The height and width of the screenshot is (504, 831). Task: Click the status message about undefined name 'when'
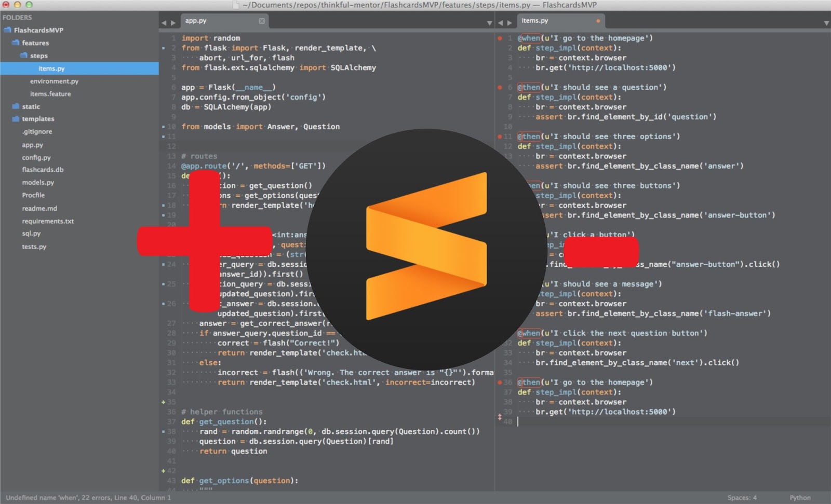point(88,498)
